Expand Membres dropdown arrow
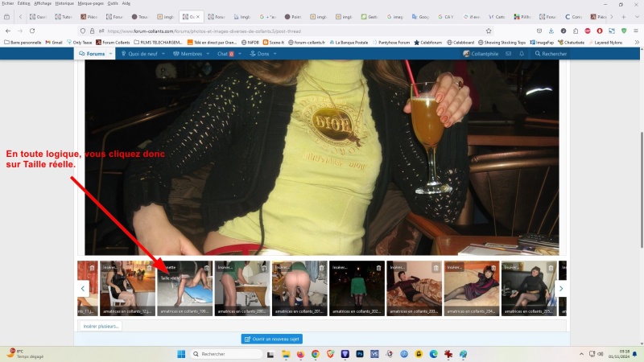The height and width of the screenshot is (362, 644). (208, 54)
